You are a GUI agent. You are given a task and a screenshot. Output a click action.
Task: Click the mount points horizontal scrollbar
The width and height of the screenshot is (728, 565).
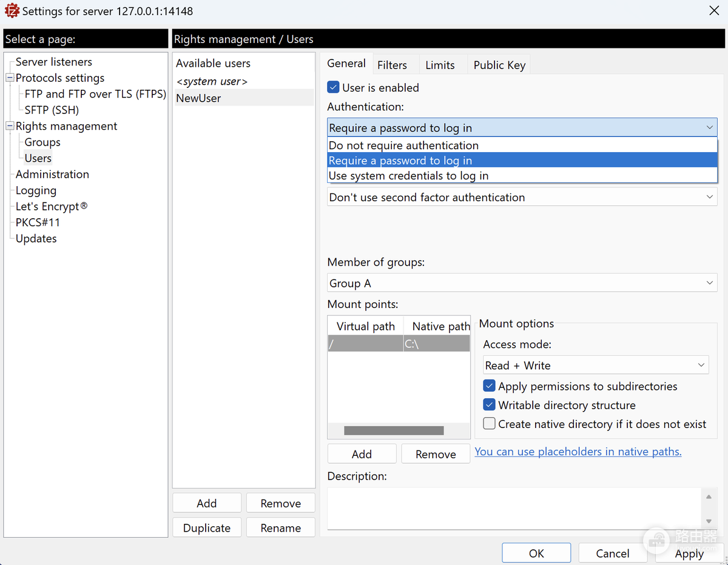click(394, 430)
